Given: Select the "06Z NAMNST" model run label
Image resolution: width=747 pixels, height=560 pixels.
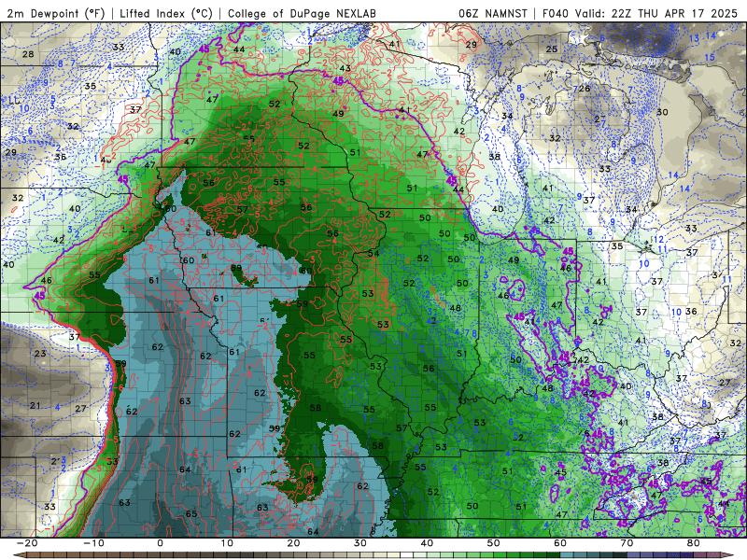Looking at the screenshot, I should coord(493,13).
